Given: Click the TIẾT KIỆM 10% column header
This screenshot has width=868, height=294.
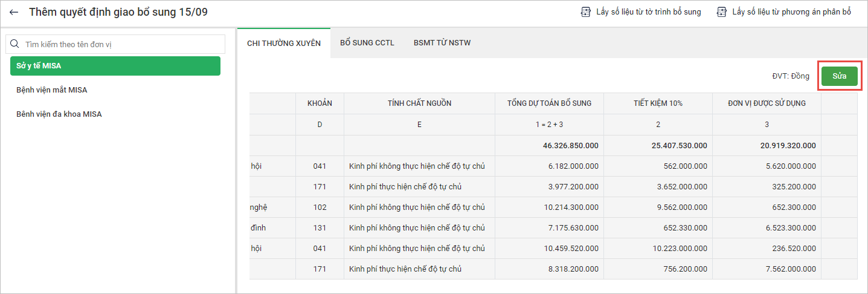Looking at the screenshot, I should coord(658,103).
